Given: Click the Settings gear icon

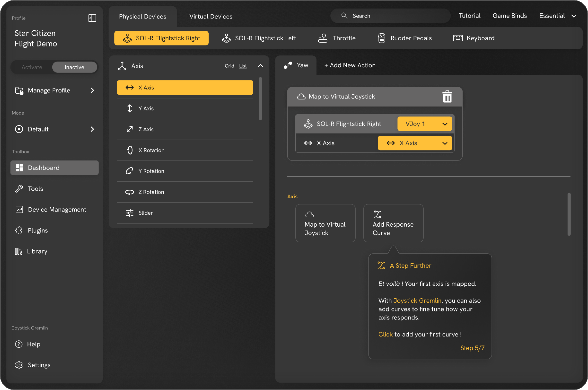Looking at the screenshot, I should pos(19,365).
